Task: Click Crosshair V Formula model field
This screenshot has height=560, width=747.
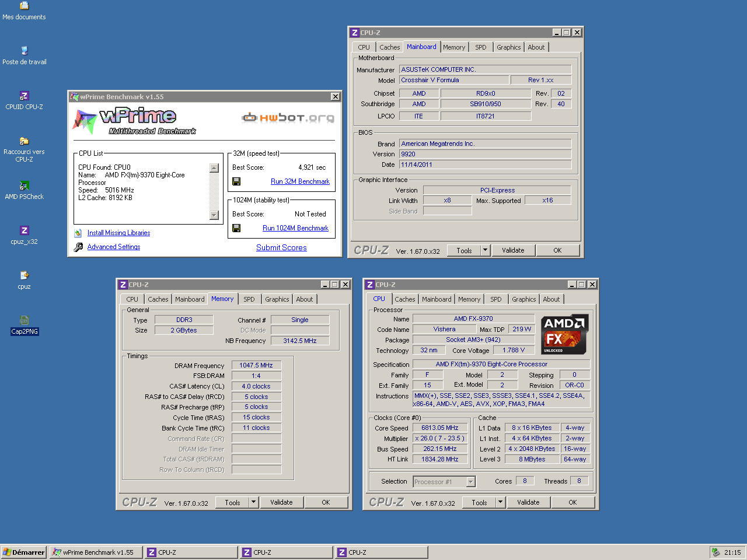Action: click(x=454, y=80)
